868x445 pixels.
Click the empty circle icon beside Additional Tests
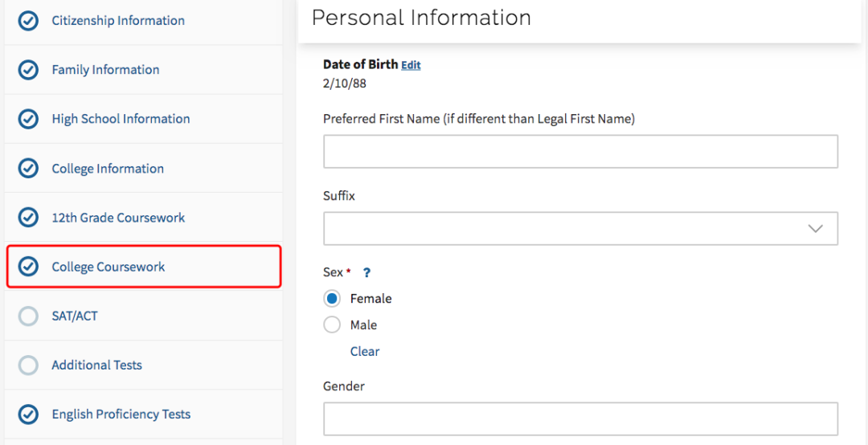pos(28,365)
